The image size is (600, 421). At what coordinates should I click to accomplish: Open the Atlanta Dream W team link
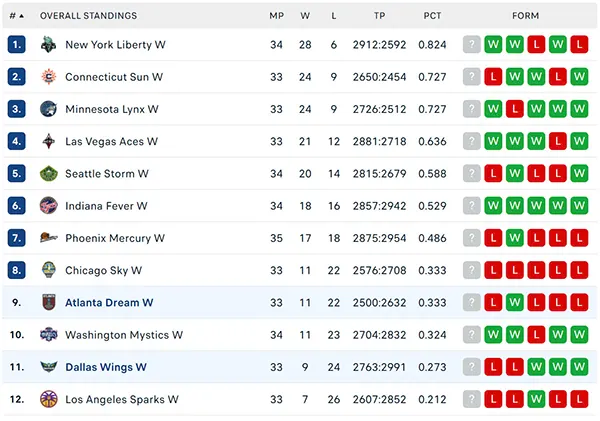point(109,302)
